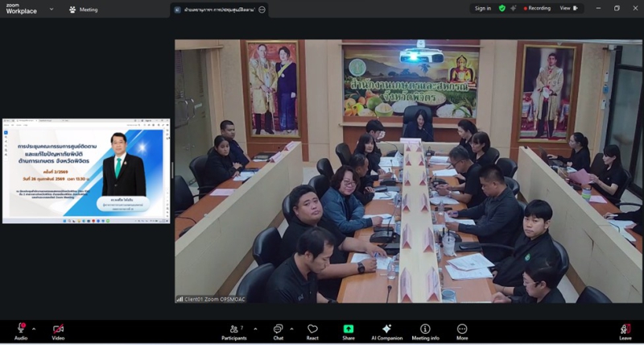Viewport: 644px width, 345px height.
Task: Open the Chat panel
Action: tap(278, 330)
